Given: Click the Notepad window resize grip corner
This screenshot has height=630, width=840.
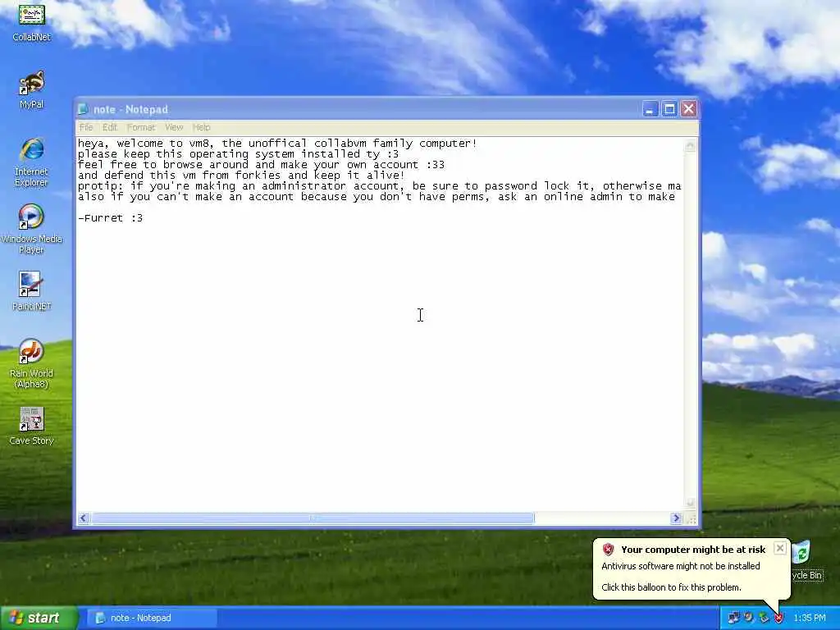Looking at the screenshot, I should pos(691,518).
